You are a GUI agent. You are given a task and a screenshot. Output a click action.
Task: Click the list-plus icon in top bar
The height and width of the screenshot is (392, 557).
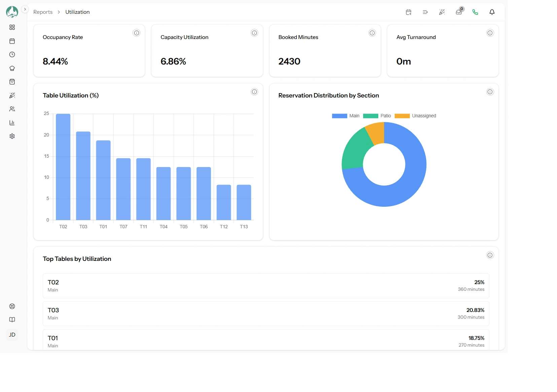425,12
